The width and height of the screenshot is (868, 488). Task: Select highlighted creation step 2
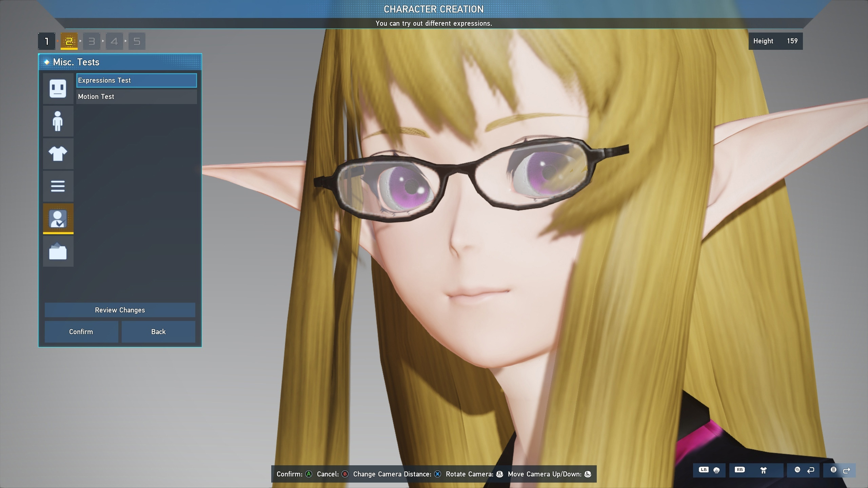click(69, 41)
